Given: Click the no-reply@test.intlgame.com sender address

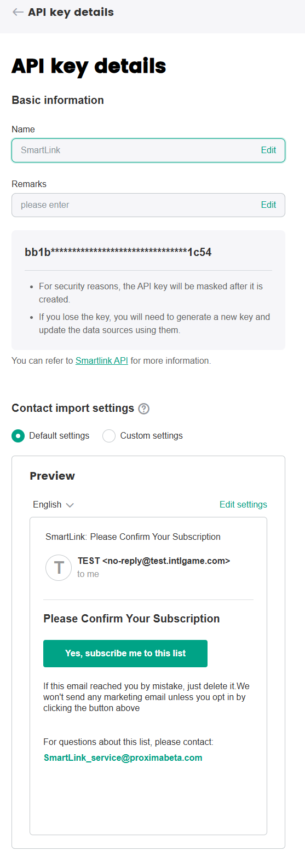Looking at the screenshot, I should coord(166,561).
